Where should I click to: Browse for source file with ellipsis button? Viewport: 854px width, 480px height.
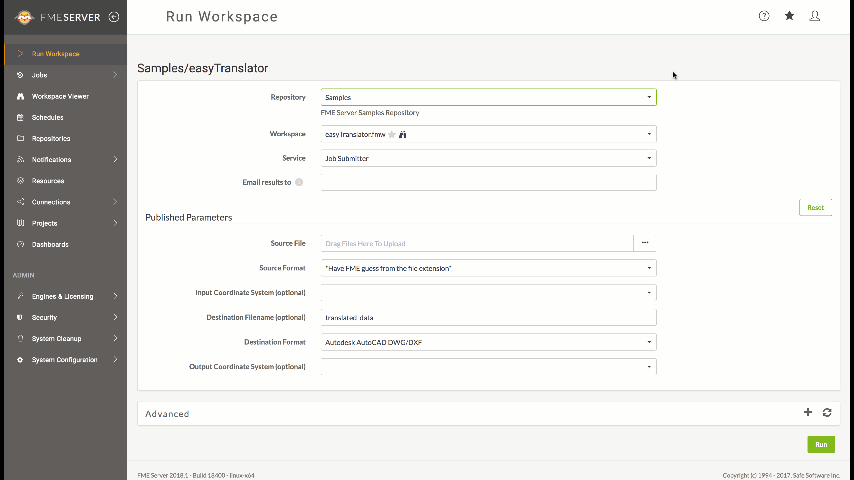(645, 243)
